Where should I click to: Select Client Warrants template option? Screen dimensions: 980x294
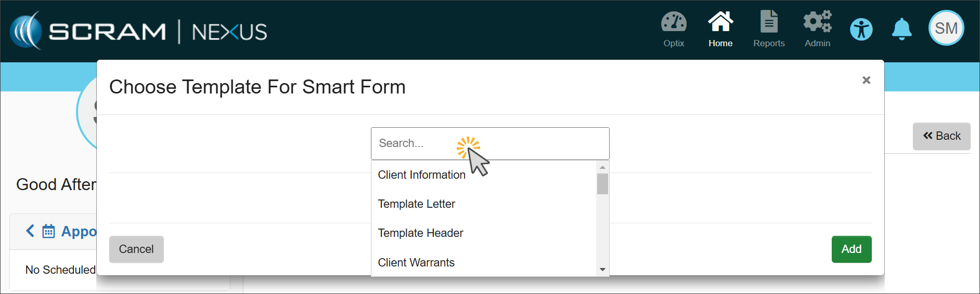click(416, 263)
